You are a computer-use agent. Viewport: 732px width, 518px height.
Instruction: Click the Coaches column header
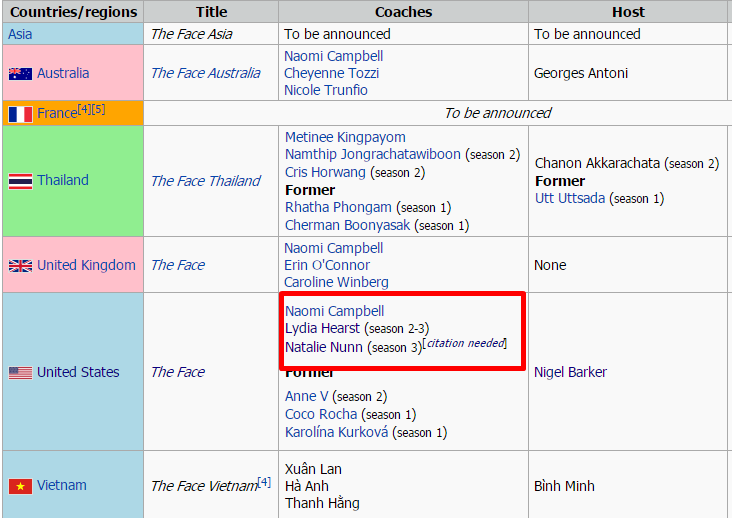[403, 12]
